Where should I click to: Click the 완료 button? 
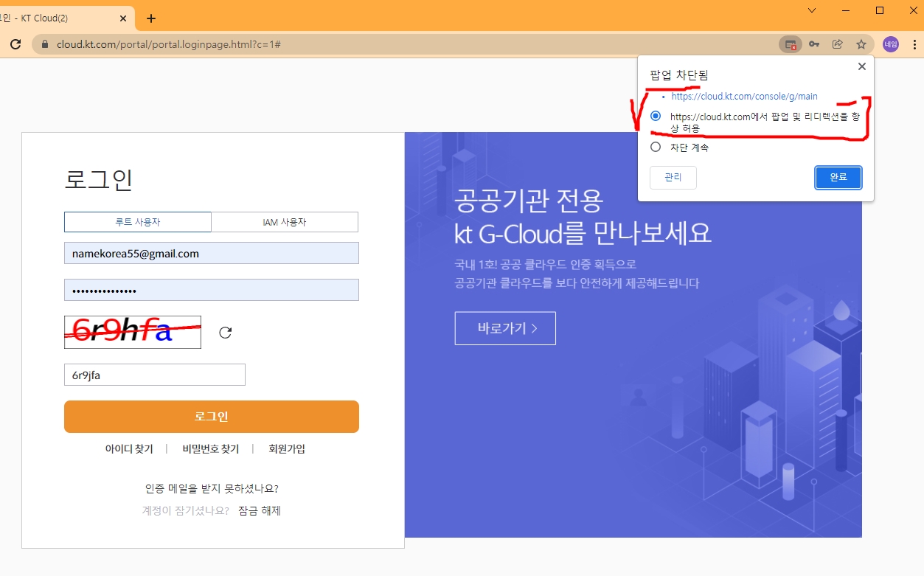[838, 178]
